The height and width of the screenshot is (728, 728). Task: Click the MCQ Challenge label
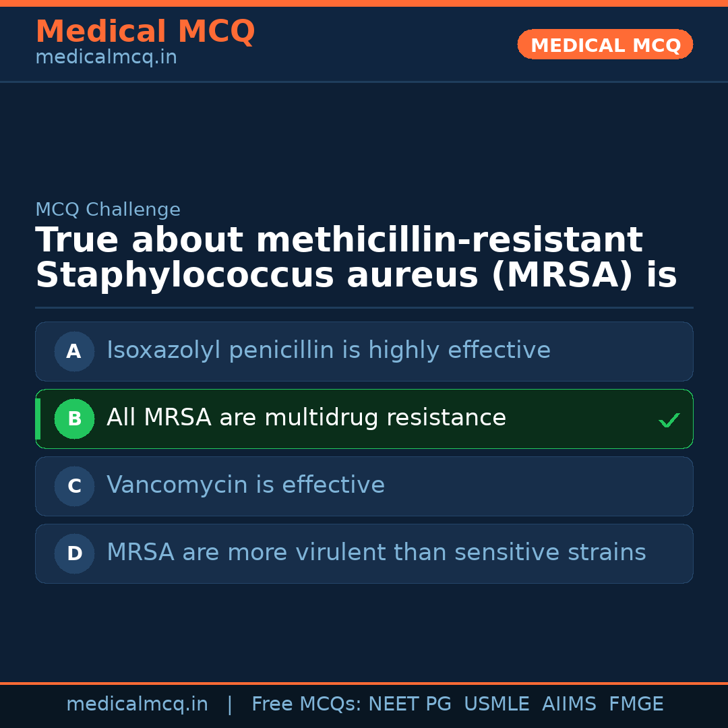tap(108, 210)
